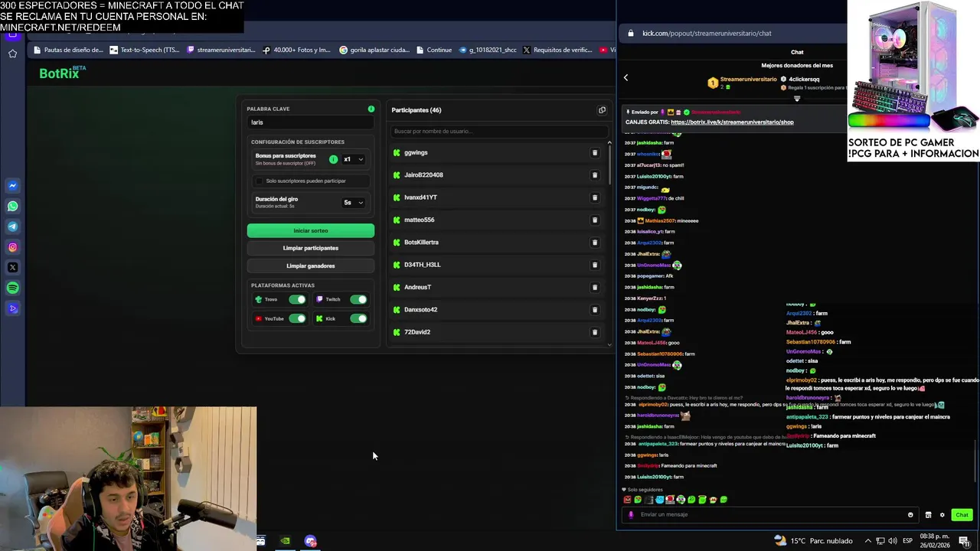Click subscriber bonus info icon
The width and height of the screenshot is (980, 551).
pyautogui.click(x=333, y=159)
